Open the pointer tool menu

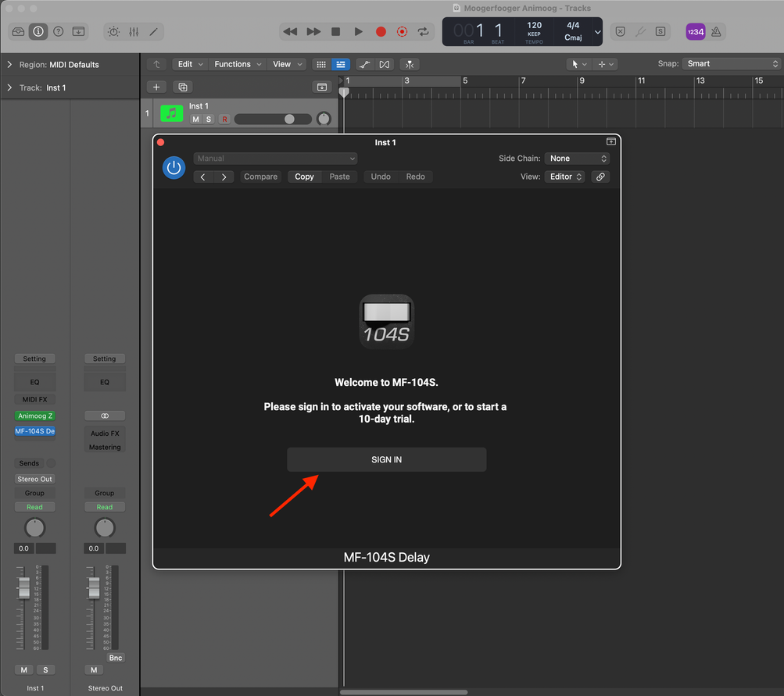click(x=579, y=64)
